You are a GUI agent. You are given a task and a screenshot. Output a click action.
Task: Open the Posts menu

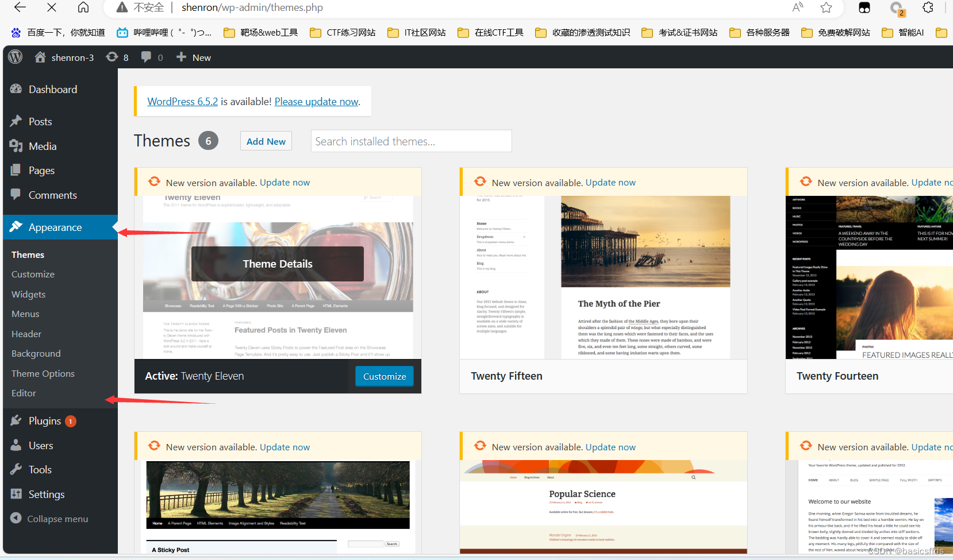tap(60, 122)
